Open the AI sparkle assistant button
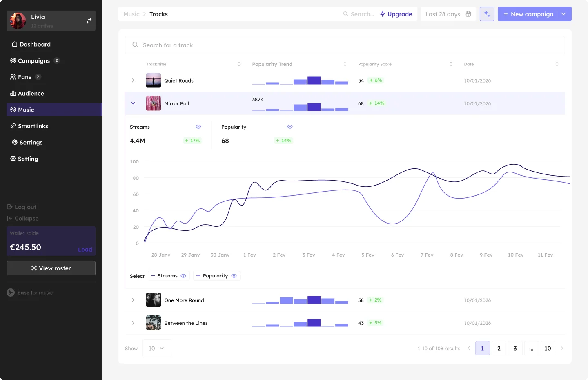Screen dimensions: 588x380 [x=487, y=14]
